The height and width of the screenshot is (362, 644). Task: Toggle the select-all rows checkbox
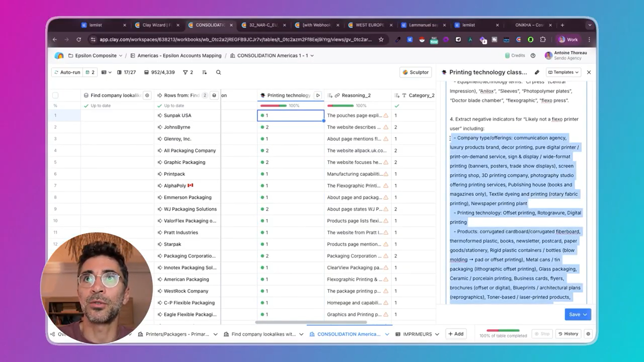pos(55,95)
